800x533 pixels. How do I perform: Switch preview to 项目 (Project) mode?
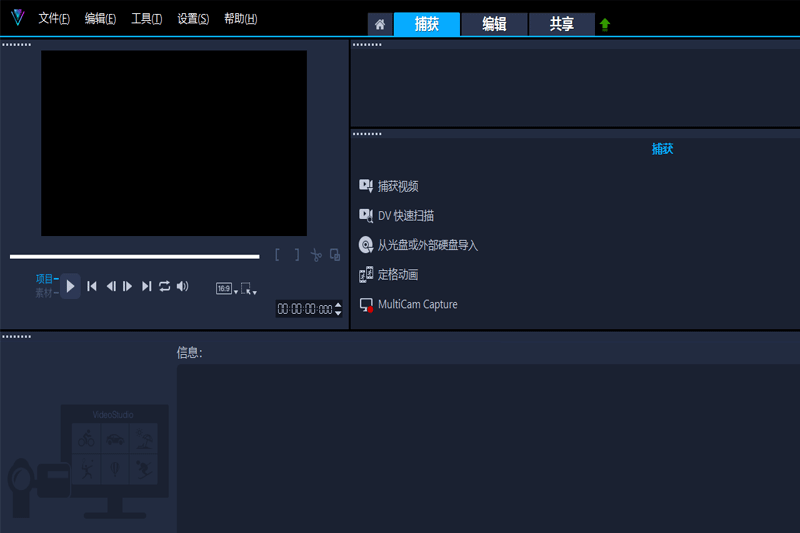tap(45, 279)
